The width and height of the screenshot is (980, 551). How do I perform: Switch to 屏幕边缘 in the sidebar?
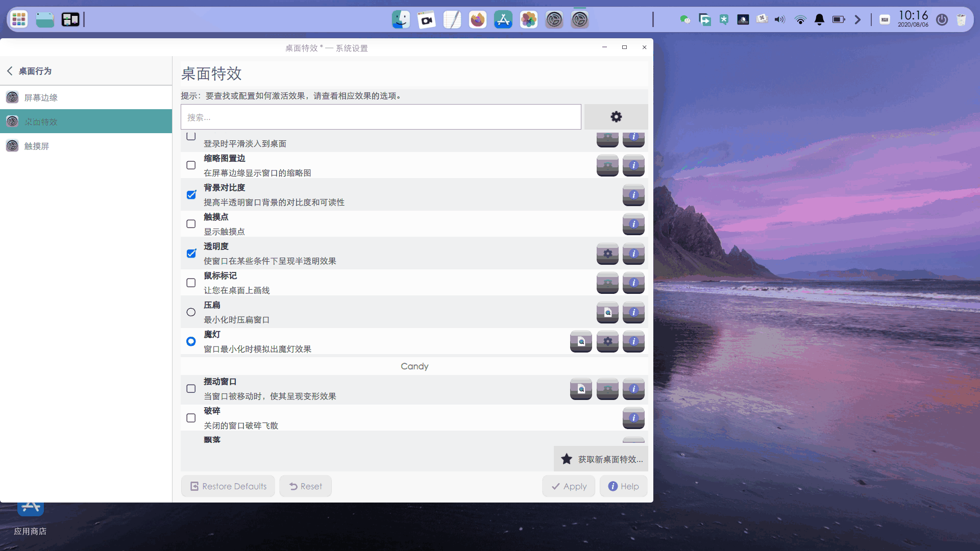[x=41, y=97]
